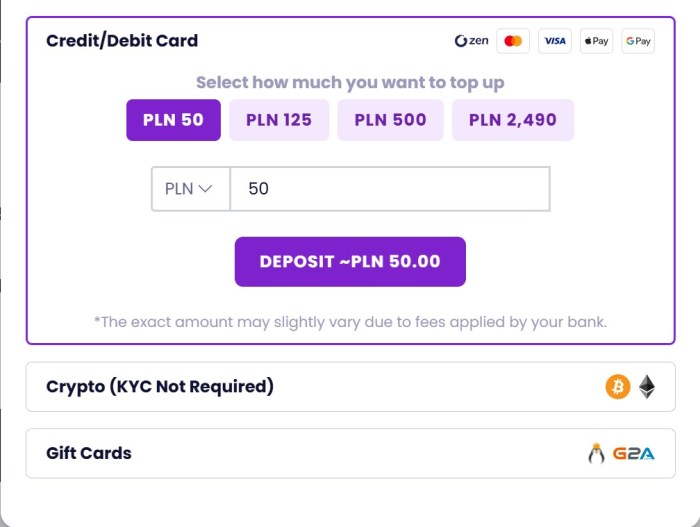Click the Apple Pay icon
This screenshot has height=527, width=700.
click(x=596, y=41)
